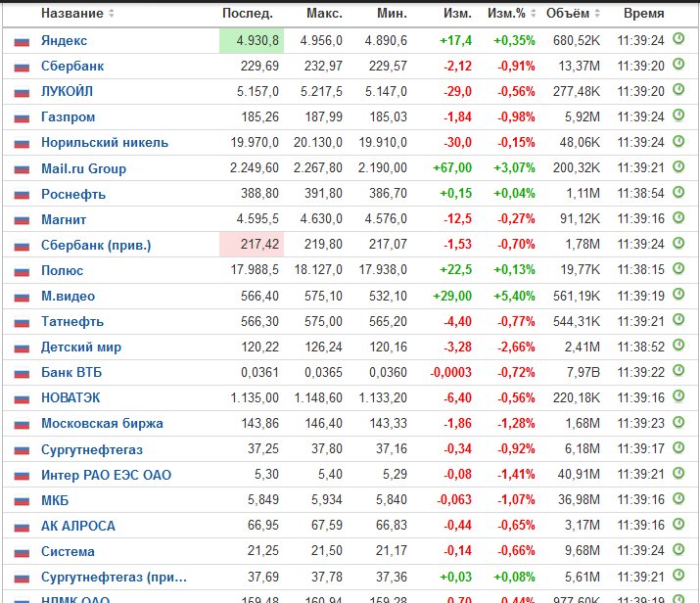Open the Полюс stock link

[x=62, y=270]
